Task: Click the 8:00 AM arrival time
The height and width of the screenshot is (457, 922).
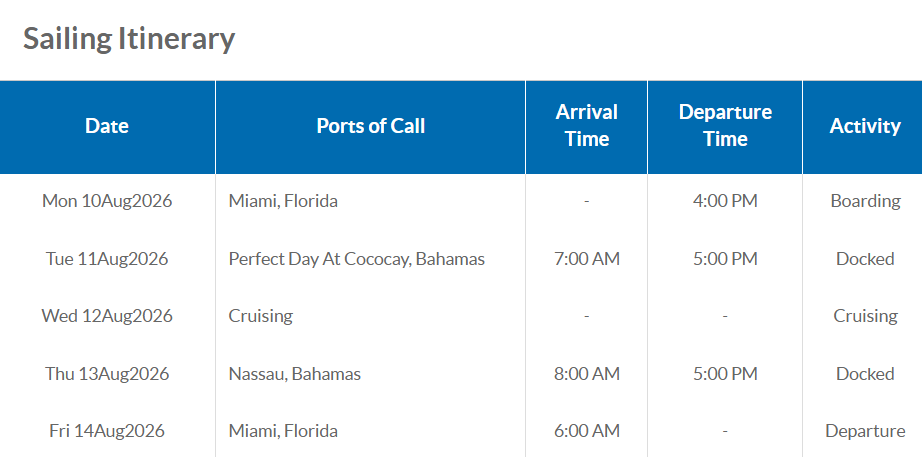Action: (x=586, y=374)
